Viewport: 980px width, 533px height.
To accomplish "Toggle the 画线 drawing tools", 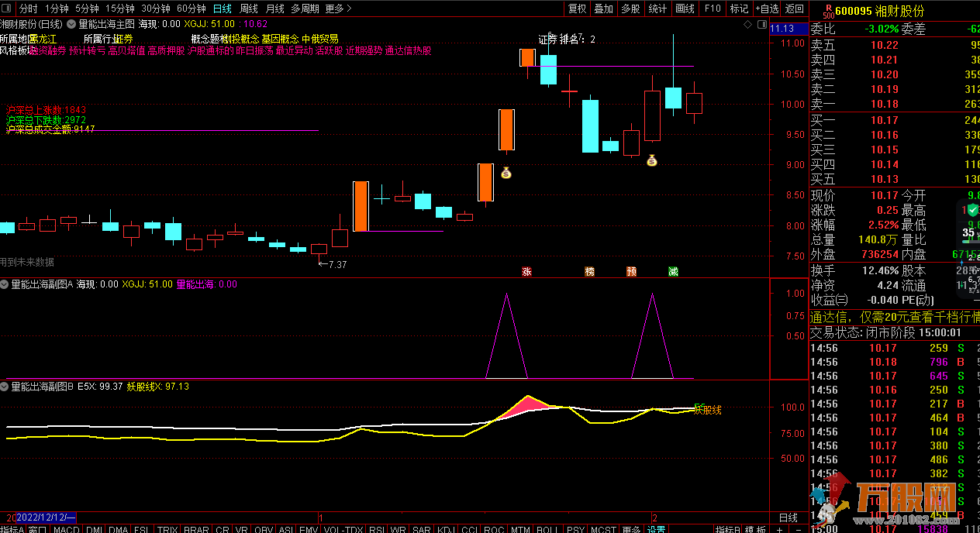I will point(685,9).
